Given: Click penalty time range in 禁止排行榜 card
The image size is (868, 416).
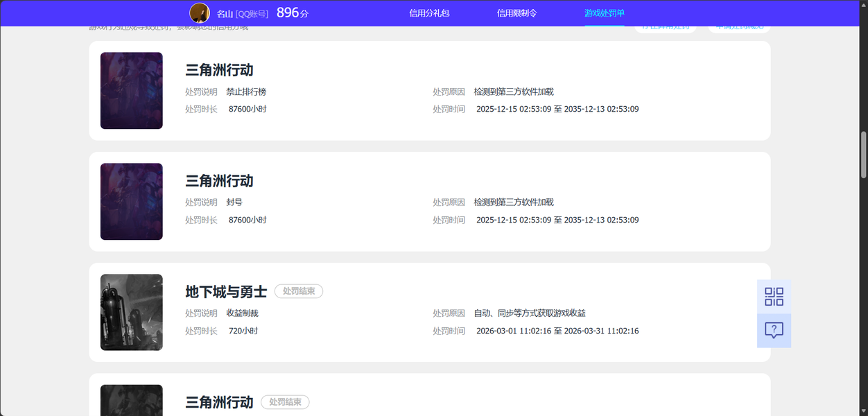Looking at the screenshot, I should pyautogui.click(x=557, y=109).
